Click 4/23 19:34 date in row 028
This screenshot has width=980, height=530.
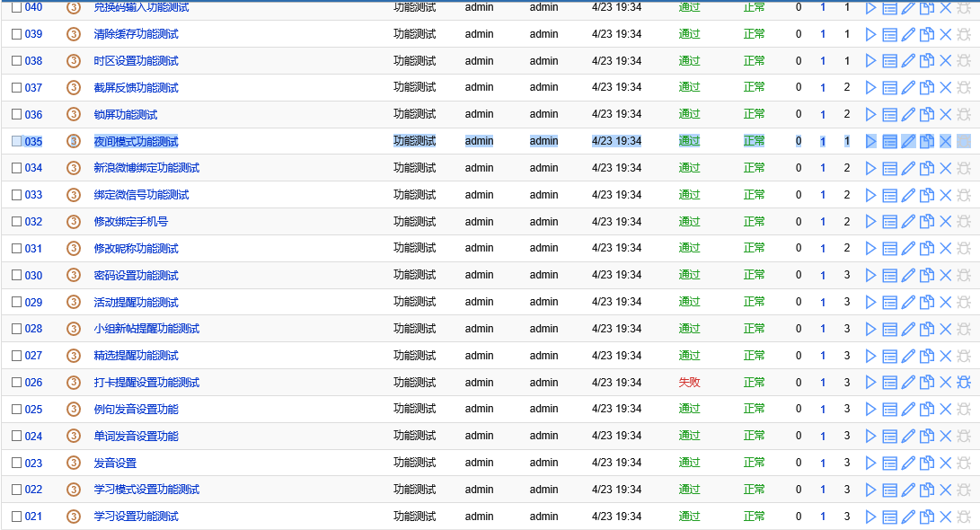pyautogui.click(x=616, y=329)
